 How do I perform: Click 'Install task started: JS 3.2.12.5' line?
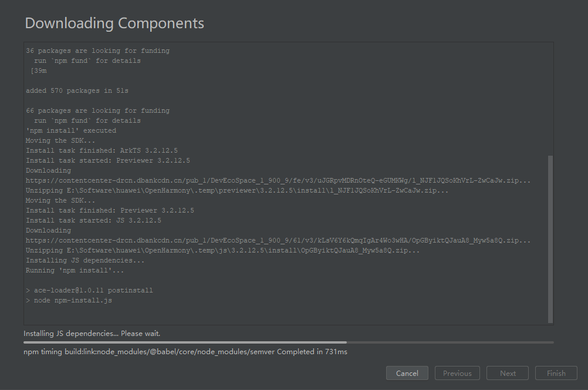pos(93,221)
